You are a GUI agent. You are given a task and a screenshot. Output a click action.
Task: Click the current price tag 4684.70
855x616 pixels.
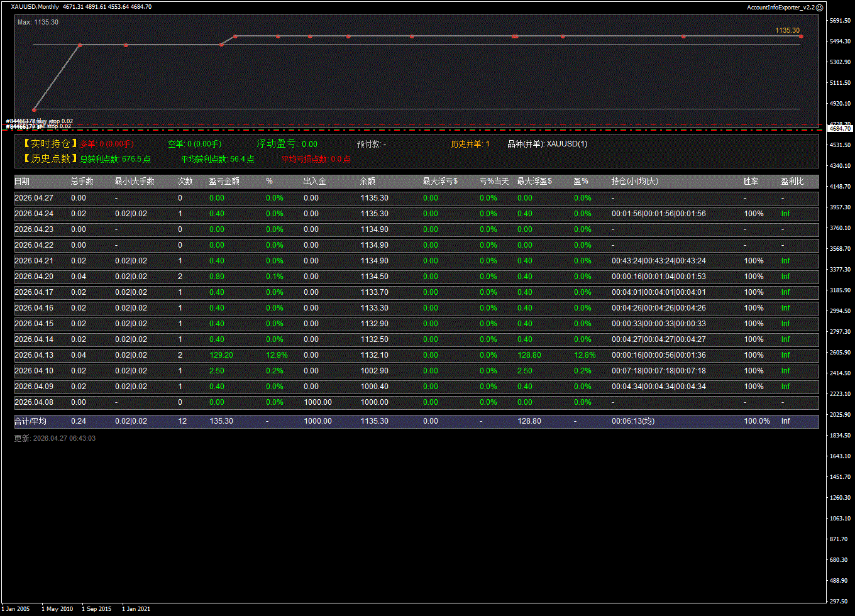coord(840,128)
